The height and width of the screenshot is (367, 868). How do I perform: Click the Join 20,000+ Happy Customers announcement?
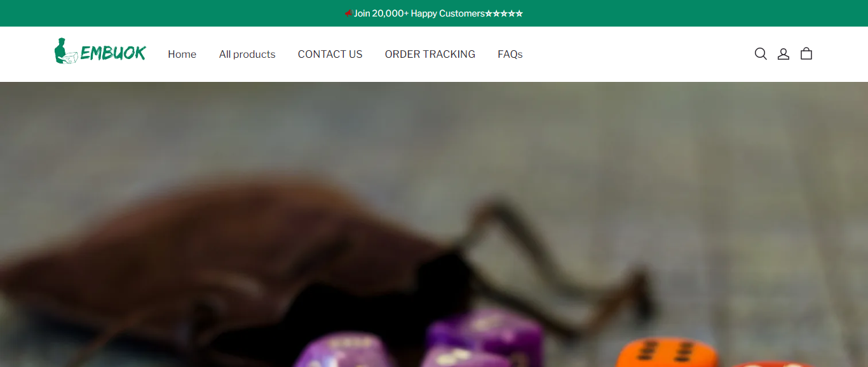tap(419, 13)
